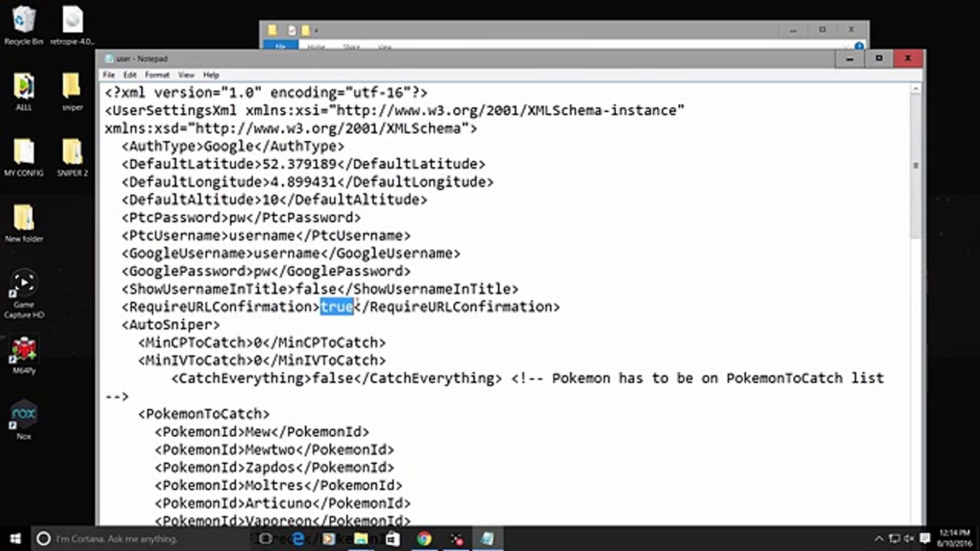The height and width of the screenshot is (551, 980).
Task: Click 'false' in the CatchEverything line
Action: coord(332,379)
